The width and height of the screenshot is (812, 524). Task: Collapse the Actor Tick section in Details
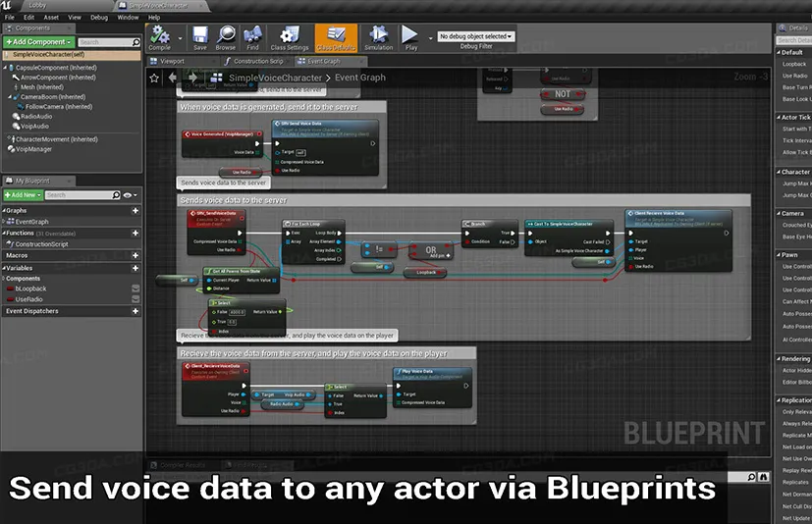[779, 117]
